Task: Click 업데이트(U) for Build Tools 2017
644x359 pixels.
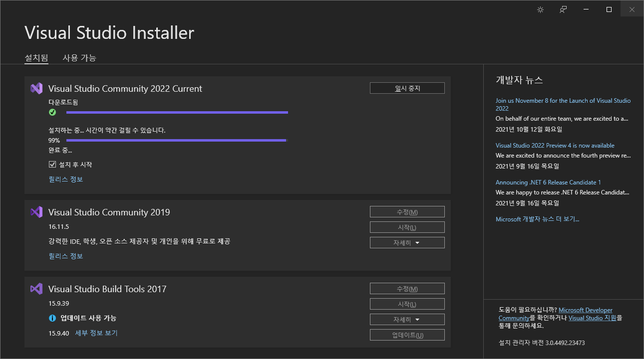Action: 407,335
